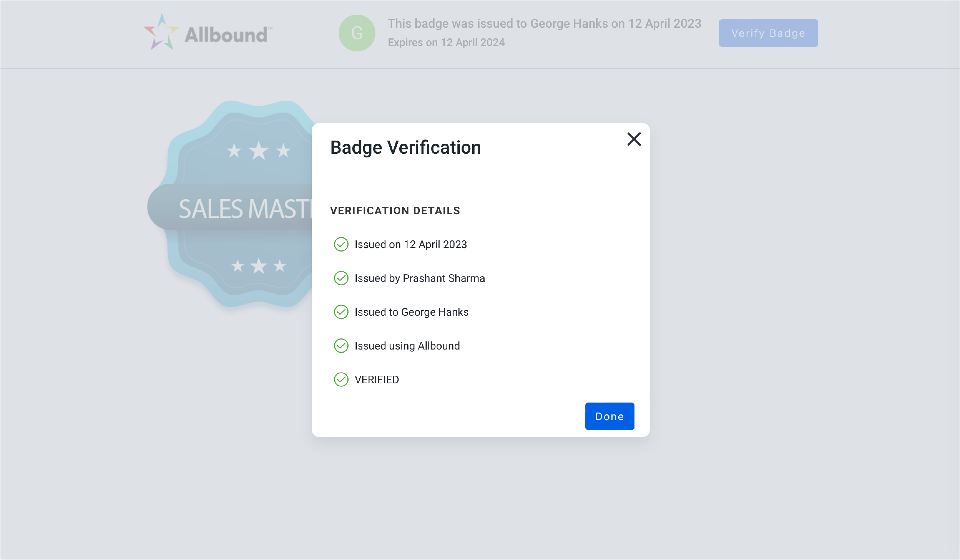
Task: Click the Issued to George Hanks text
Action: pyautogui.click(x=411, y=312)
